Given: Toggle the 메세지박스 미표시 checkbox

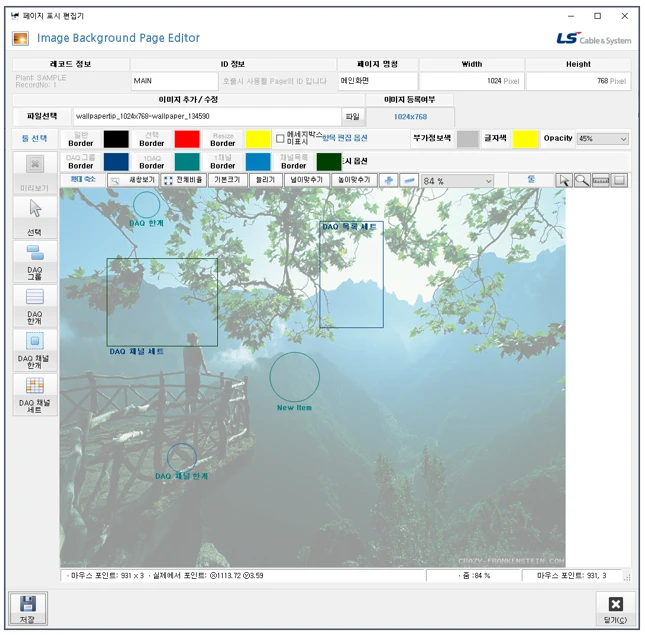Looking at the screenshot, I should coord(280,139).
